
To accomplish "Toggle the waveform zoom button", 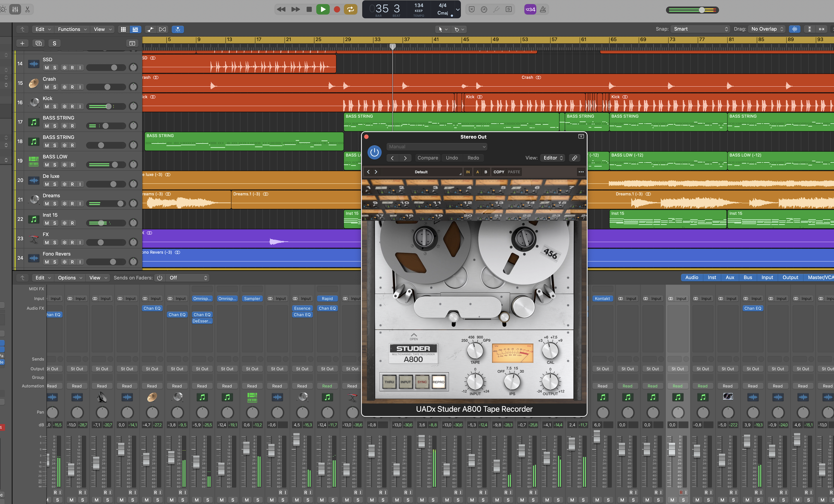I will coord(794,29).
